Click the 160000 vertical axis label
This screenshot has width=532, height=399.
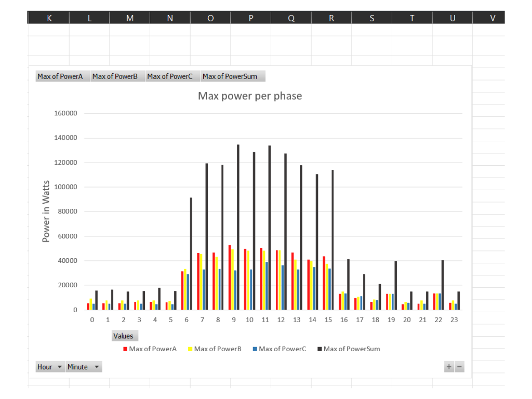65,113
